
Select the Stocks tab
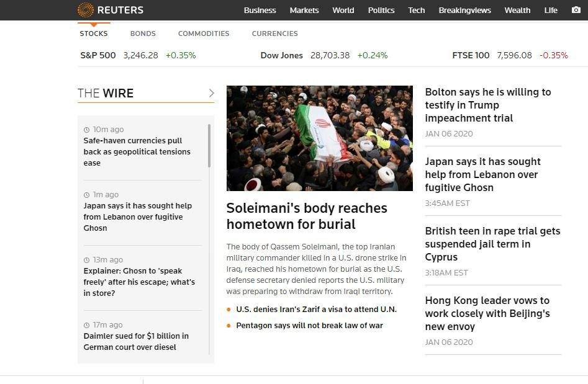coord(94,33)
